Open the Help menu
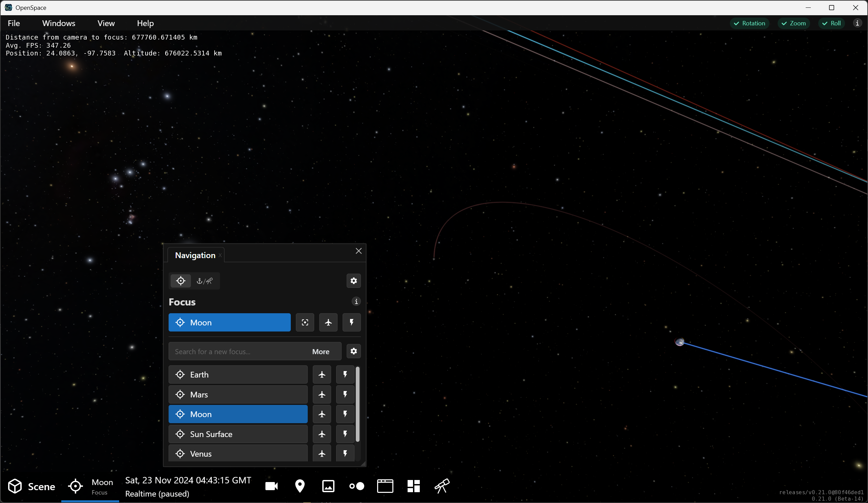Viewport: 868px width, 503px height. [x=145, y=23]
